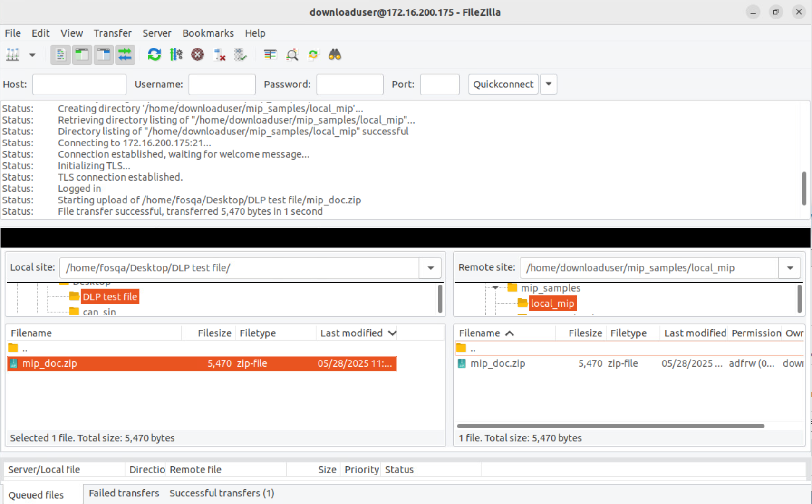Open the Site Manager
Screen dimensions: 812x504
click(13, 55)
